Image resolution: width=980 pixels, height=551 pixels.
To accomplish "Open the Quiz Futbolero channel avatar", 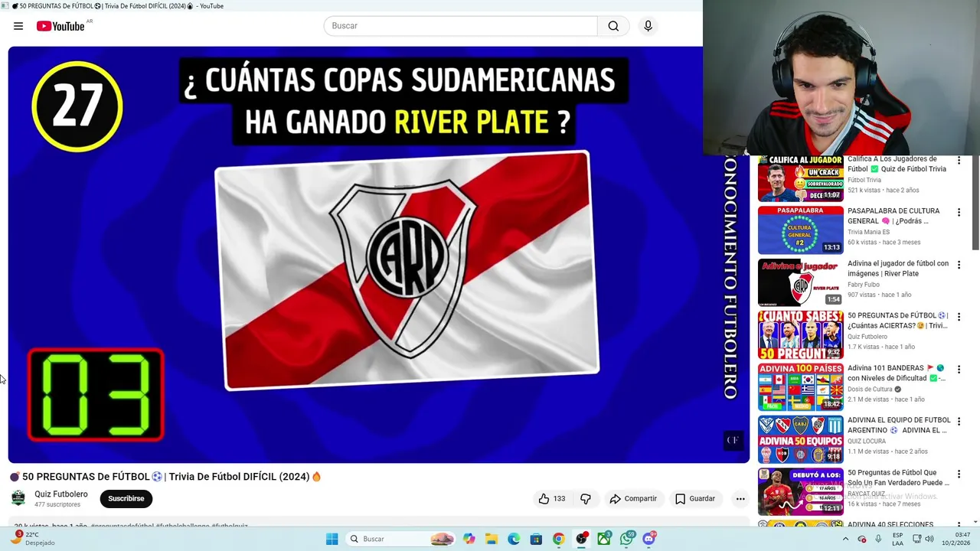I will click(18, 498).
